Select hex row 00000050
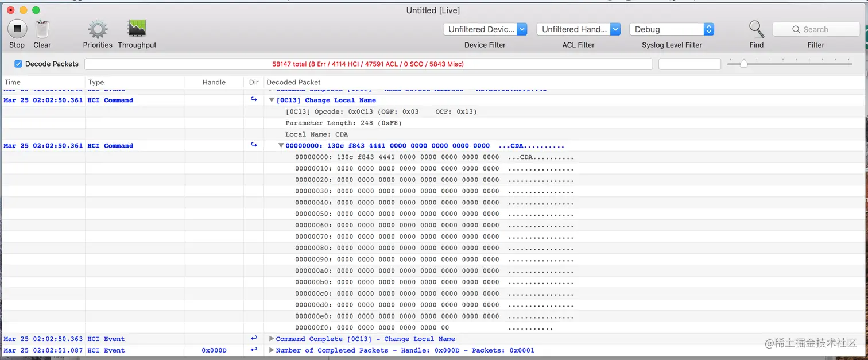 [x=434, y=214]
